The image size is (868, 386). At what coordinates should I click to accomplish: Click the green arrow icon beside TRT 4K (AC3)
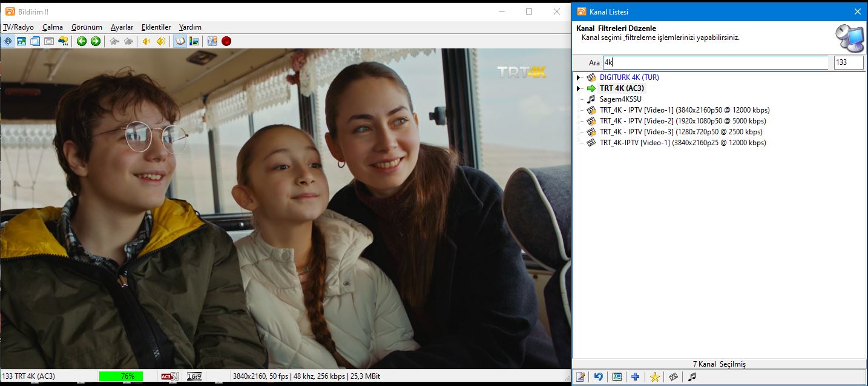pos(591,88)
